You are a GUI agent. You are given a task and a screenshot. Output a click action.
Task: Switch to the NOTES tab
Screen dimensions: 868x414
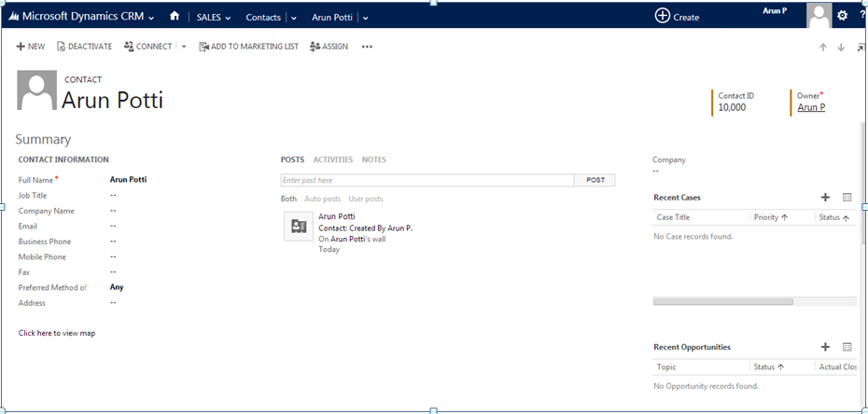pyautogui.click(x=374, y=159)
